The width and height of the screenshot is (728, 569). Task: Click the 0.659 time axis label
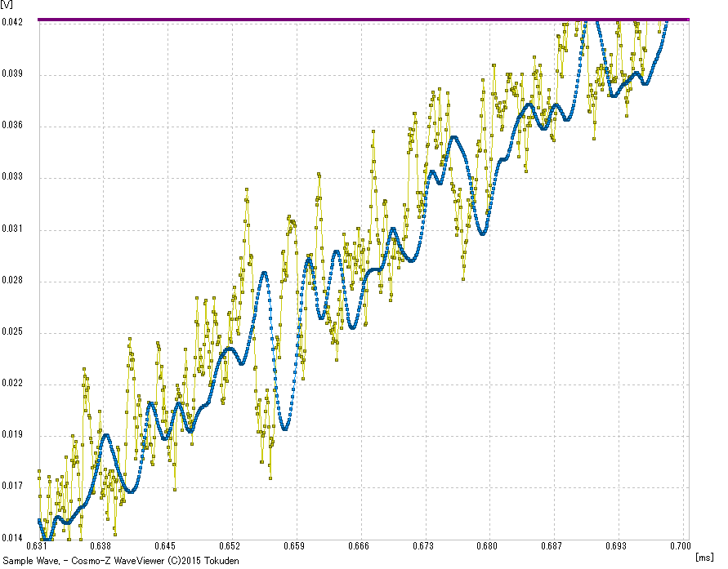tap(294, 545)
